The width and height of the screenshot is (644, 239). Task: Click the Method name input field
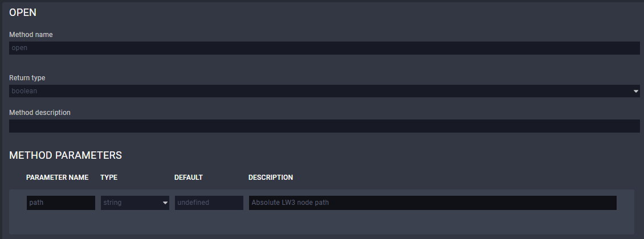[324, 48]
